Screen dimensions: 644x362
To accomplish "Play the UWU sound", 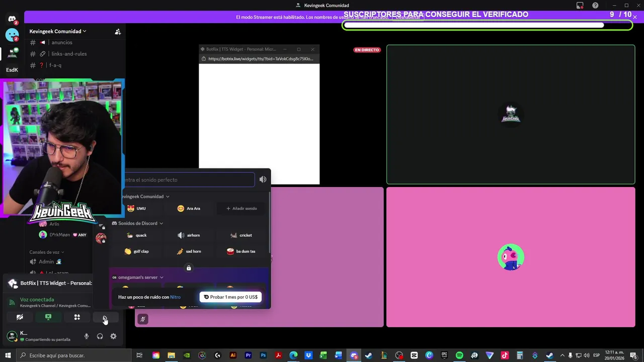I will 136,209.
